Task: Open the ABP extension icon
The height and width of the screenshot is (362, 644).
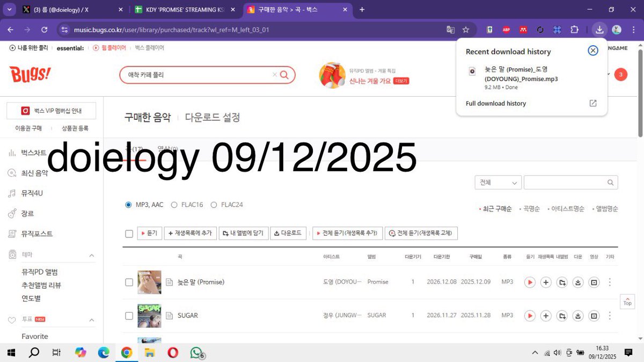Action: (506, 30)
